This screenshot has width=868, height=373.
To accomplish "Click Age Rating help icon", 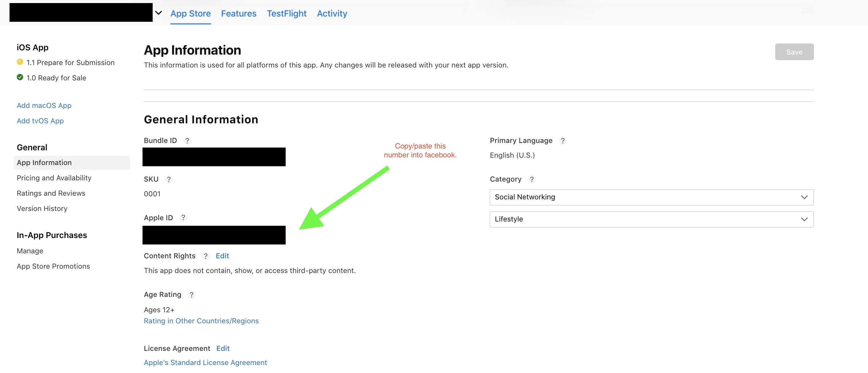I will [191, 295].
